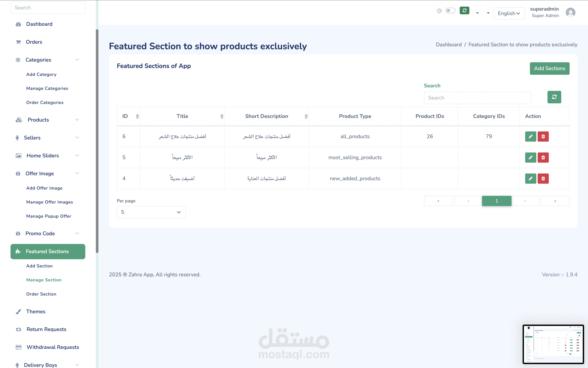The width and height of the screenshot is (588, 368).
Task: Click the Products boxes icon
Action: click(19, 120)
